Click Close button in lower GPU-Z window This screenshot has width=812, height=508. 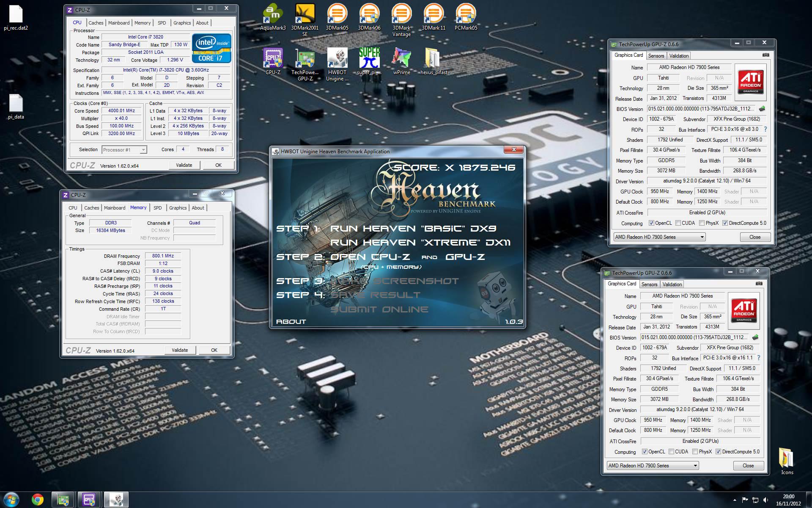(748, 466)
